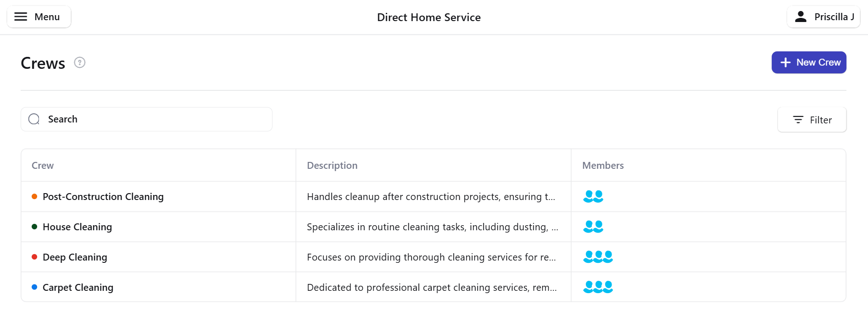Click the search magnifier icon
Screen dimensions: 868x322
pos(34,119)
